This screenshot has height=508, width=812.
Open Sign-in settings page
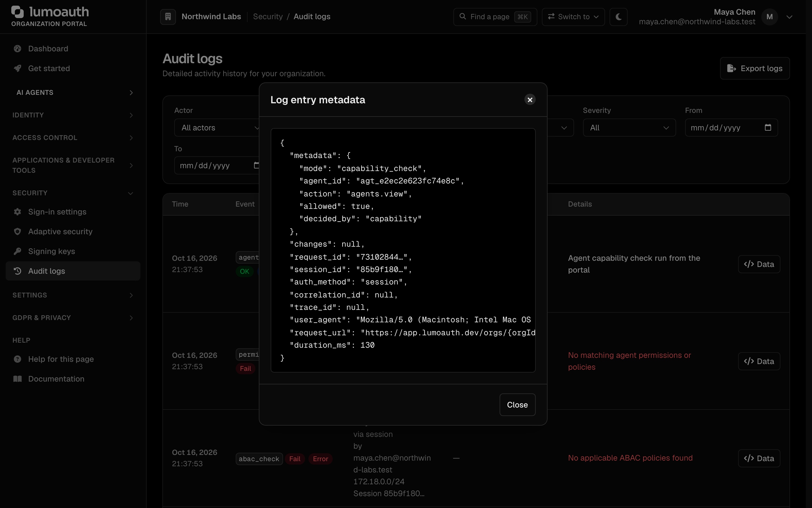click(73, 212)
